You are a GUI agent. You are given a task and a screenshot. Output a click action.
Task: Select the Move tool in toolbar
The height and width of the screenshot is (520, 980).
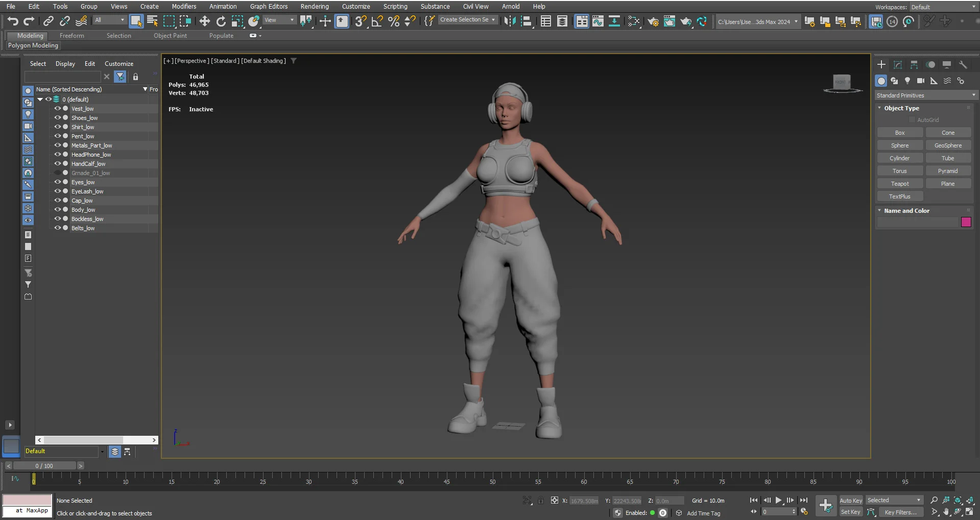[x=204, y=21]
